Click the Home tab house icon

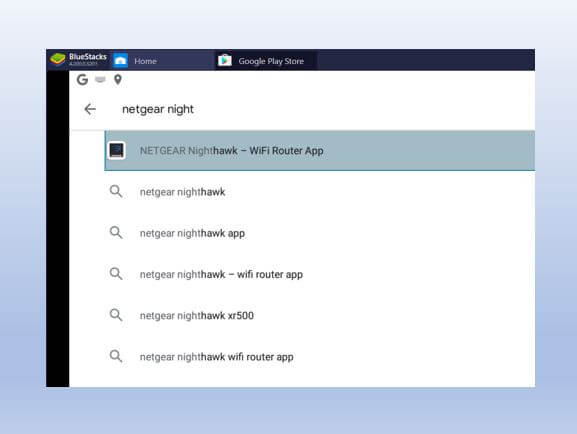120,60
